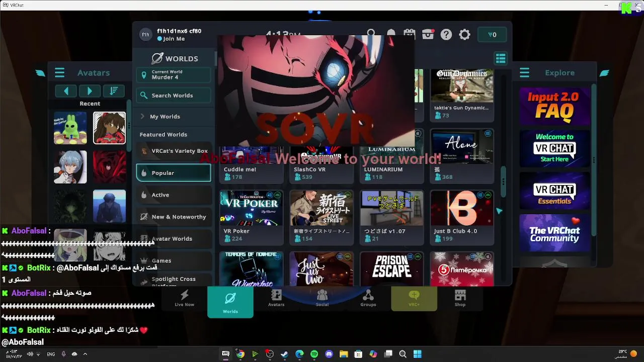
Task: Open the Shop bottom tab
Action: coord(460,298)
